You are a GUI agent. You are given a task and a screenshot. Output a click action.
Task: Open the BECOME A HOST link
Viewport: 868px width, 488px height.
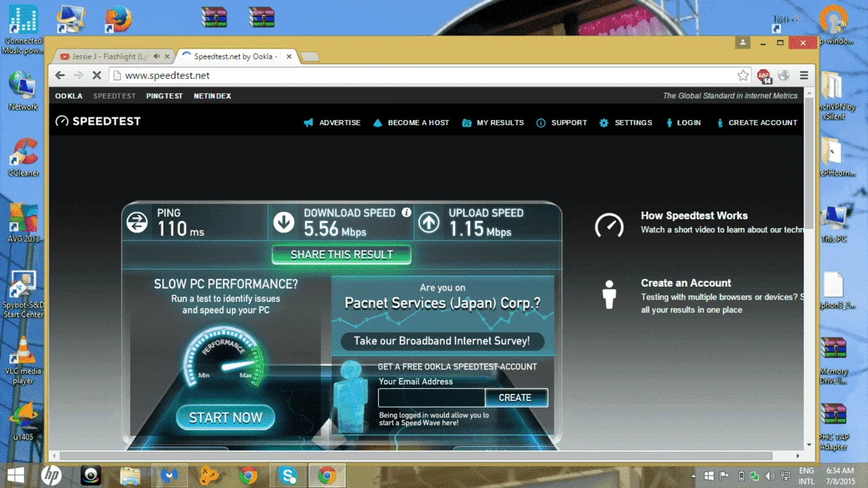(412, 123)
